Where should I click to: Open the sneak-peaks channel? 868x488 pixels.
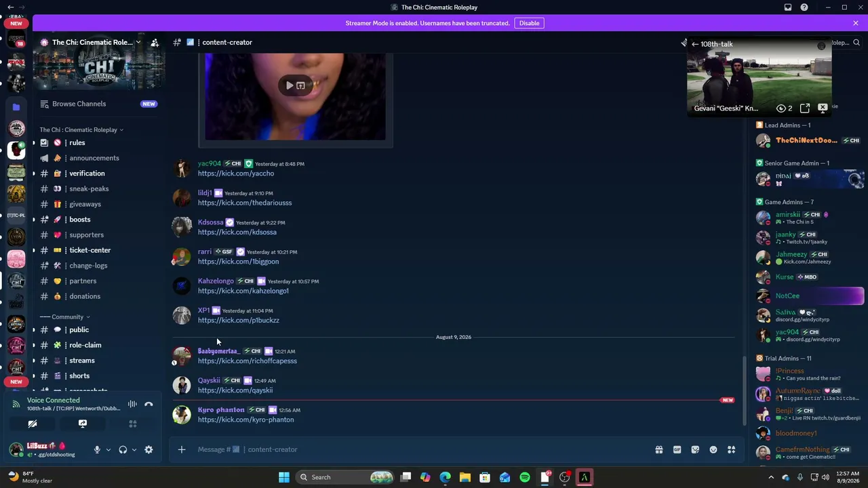tap(98, 188)
